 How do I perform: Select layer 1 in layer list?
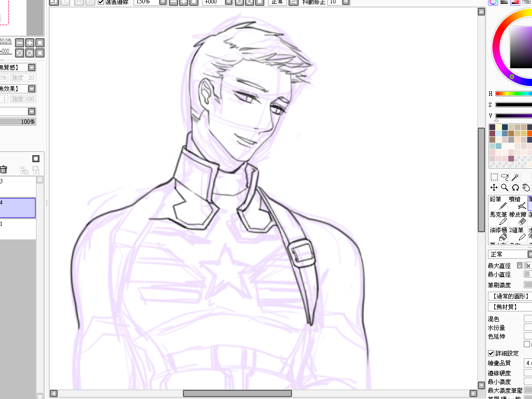coord(17,229)
